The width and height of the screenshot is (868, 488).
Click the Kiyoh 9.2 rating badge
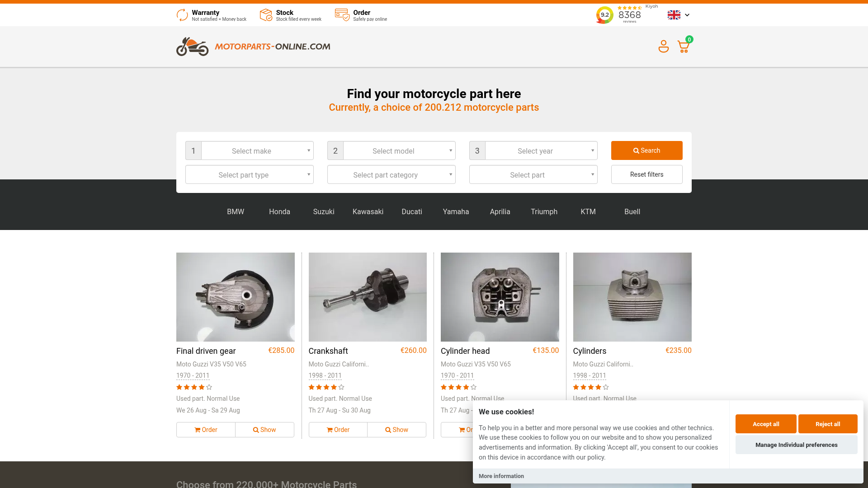(x=604, y=15)
